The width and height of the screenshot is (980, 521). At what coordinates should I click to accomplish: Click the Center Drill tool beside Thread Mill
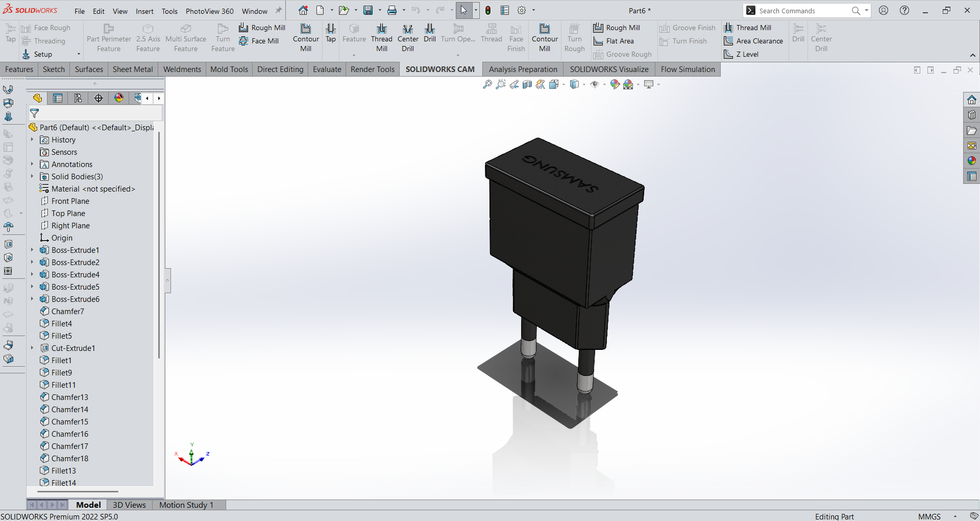[408, 38]
